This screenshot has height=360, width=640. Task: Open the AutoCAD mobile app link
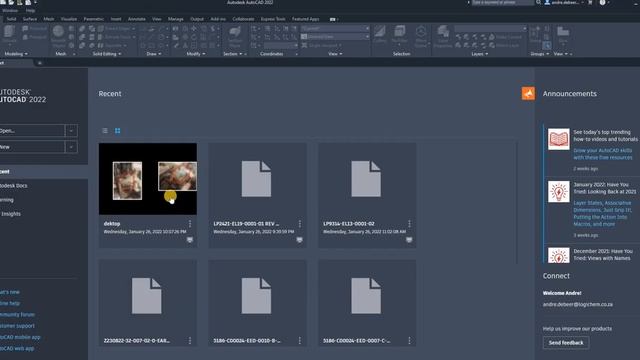pos(20,337)
